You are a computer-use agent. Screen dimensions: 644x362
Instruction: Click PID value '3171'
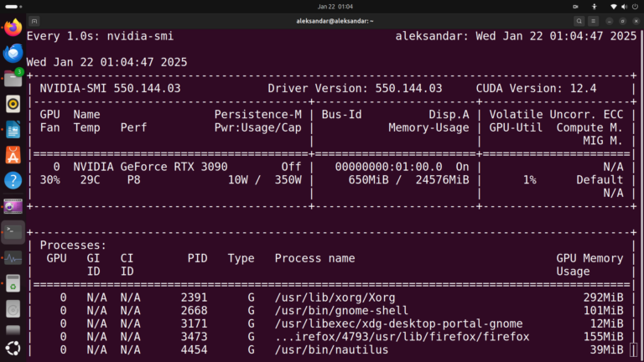(x=194, y=323)
